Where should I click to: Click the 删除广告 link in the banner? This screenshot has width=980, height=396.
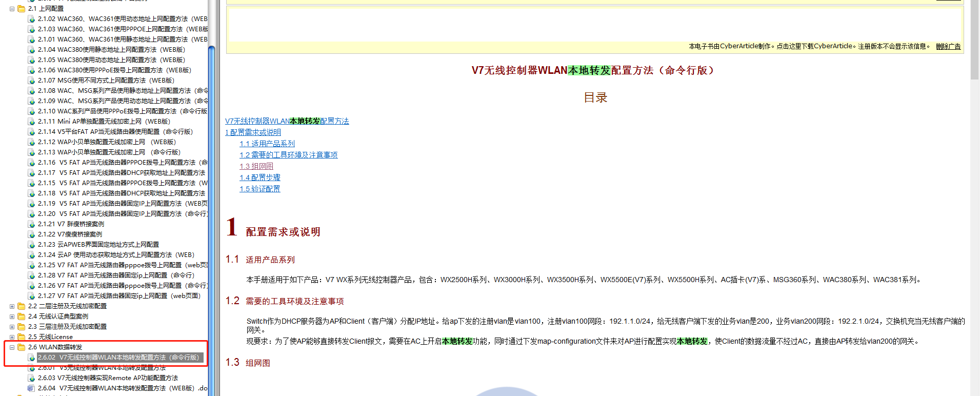(948, 46)
